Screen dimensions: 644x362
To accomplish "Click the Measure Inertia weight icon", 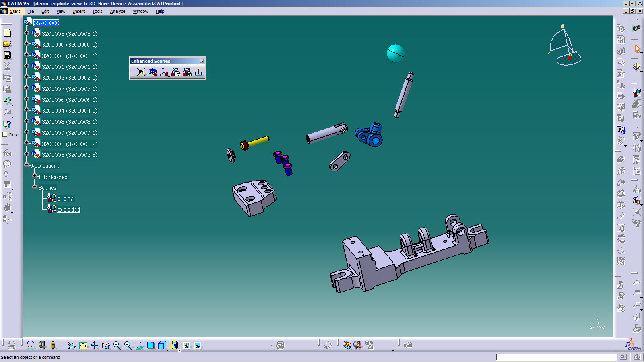I will coord(53,345).
